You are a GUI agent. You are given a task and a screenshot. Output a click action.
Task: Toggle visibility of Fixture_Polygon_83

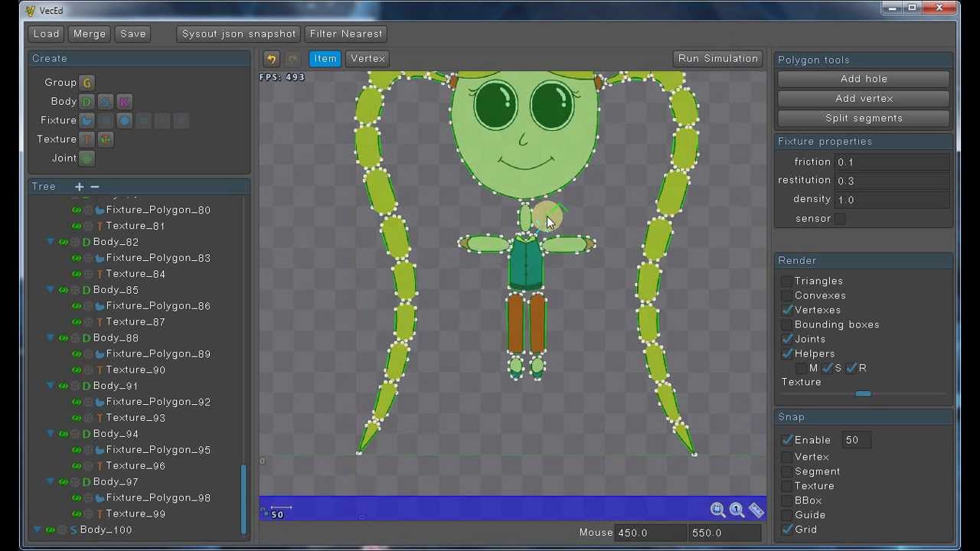(x=77, y=258)
